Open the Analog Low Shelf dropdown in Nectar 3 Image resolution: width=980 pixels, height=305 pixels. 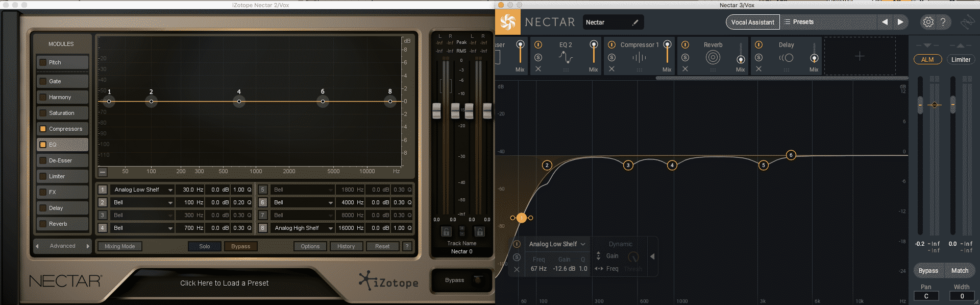(557, 244)
